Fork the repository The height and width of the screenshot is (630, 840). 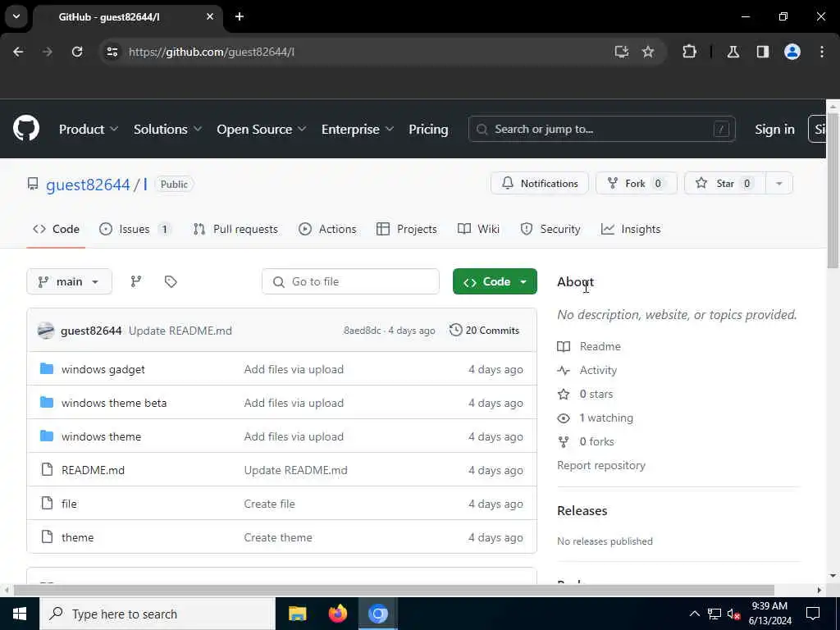pyautogui.click(x=637, y=183)
